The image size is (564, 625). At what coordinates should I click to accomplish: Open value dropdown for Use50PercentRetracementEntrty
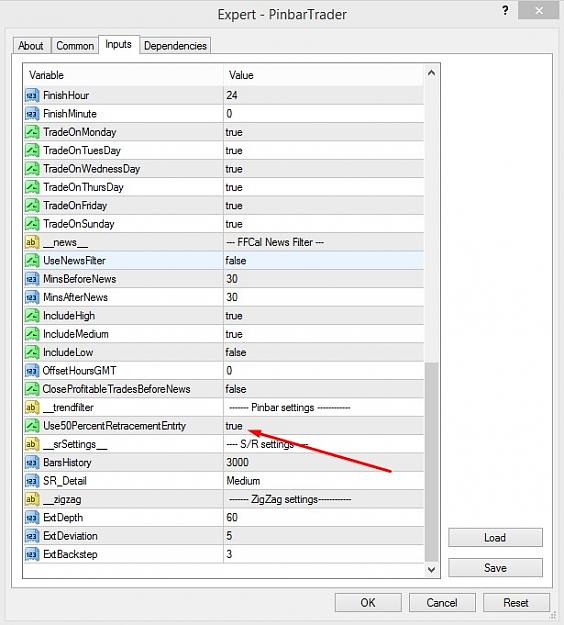tap(324, 426)
